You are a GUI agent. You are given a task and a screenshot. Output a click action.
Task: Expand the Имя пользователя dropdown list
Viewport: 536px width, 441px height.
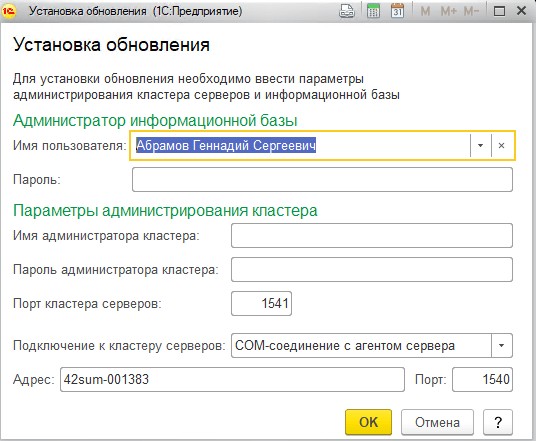point(480,146)
